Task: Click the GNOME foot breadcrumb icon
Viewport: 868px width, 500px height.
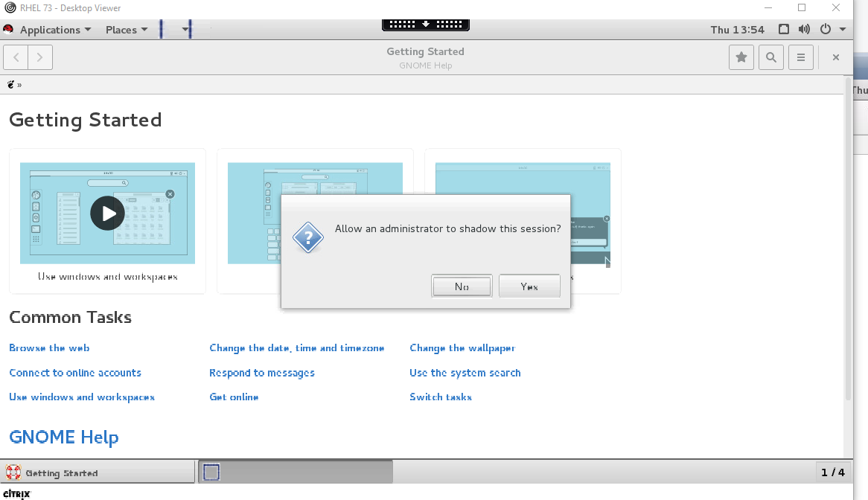Action: (x=10, y=85)
